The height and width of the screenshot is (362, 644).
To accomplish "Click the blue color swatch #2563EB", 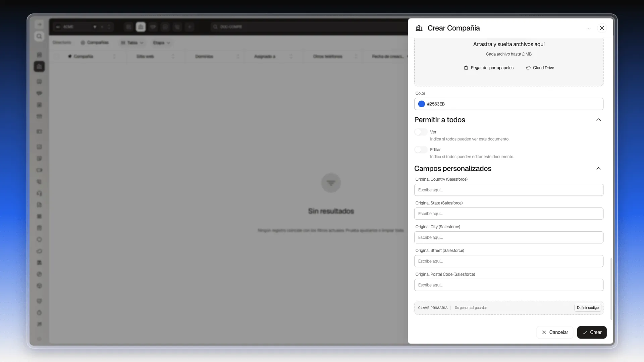I will tap(422, 104).
